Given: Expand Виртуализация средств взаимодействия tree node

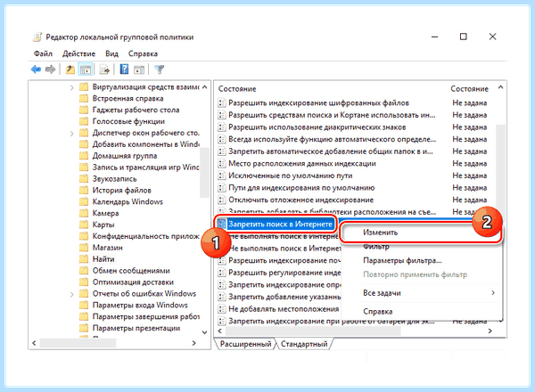Looking at the screenshot, I should (71, 87).
